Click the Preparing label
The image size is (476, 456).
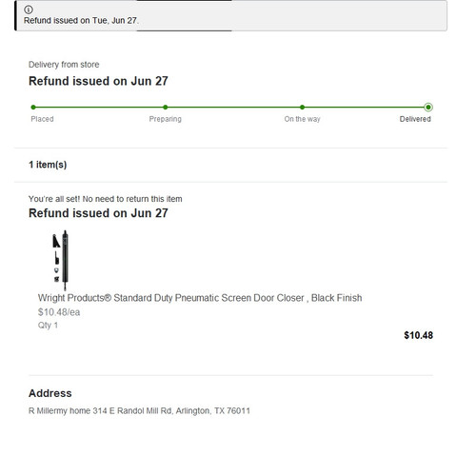(x=166, y=119)
